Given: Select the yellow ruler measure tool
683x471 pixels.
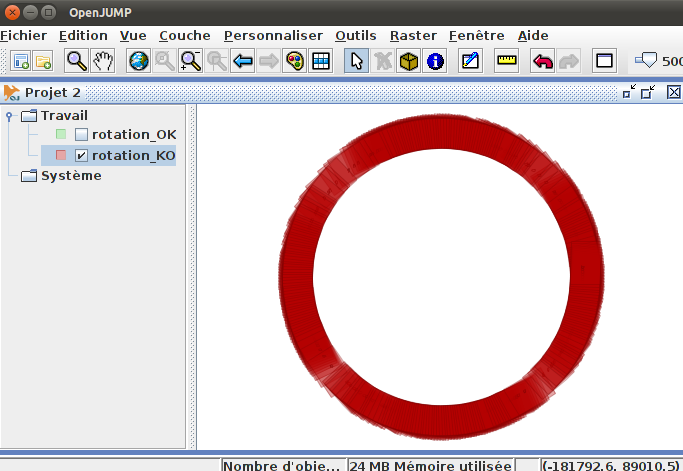Looking at the screenshot, I should coord(507,61).
